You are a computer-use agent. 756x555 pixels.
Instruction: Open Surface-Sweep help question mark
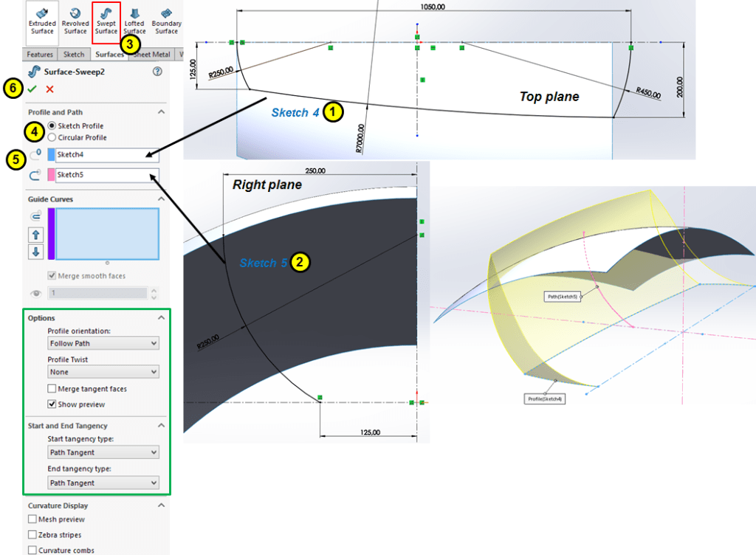(157, 72)
